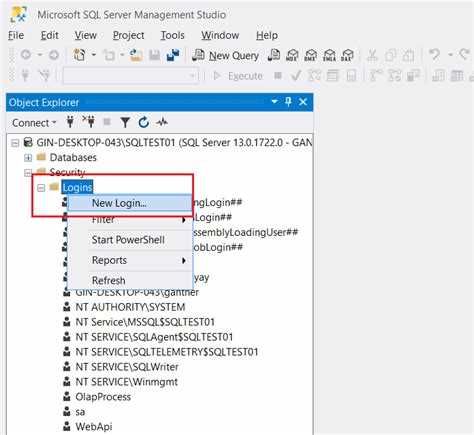Open the Window menu
The height and width of the screenshot is (435, 474).
click(220, 35)
